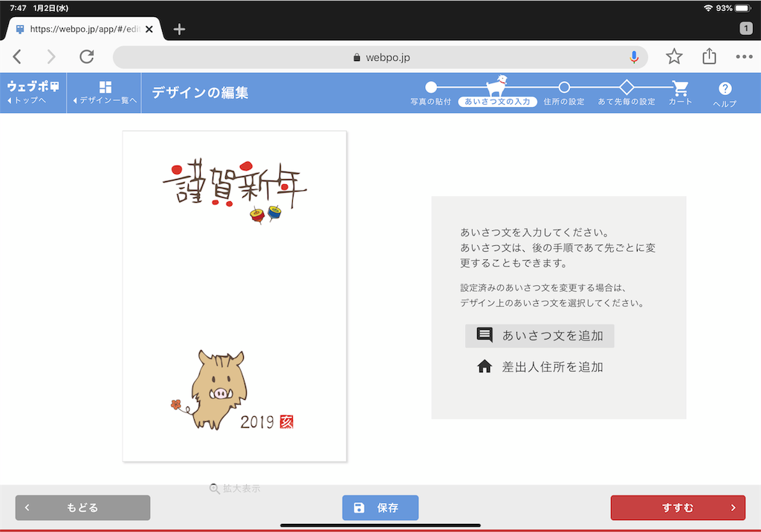Open ヘルプ via the question mark icon
Image resolution: width=761 pixels, height=532 pixels.
click(x=725, y=89)
